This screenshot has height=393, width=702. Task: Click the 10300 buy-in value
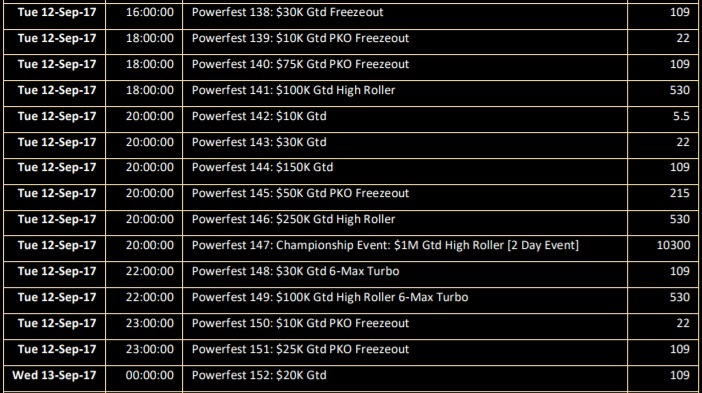click(x=673, y=245)
